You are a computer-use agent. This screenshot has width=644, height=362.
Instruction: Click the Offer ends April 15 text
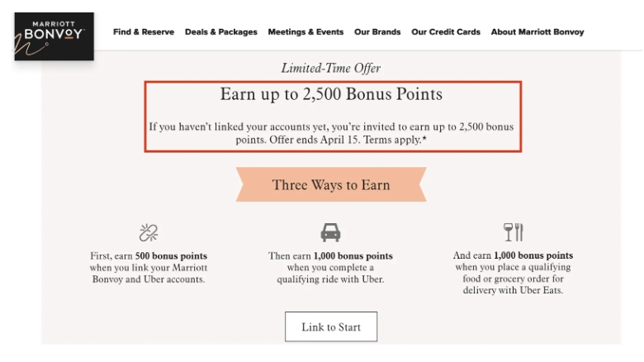[315, 140]
